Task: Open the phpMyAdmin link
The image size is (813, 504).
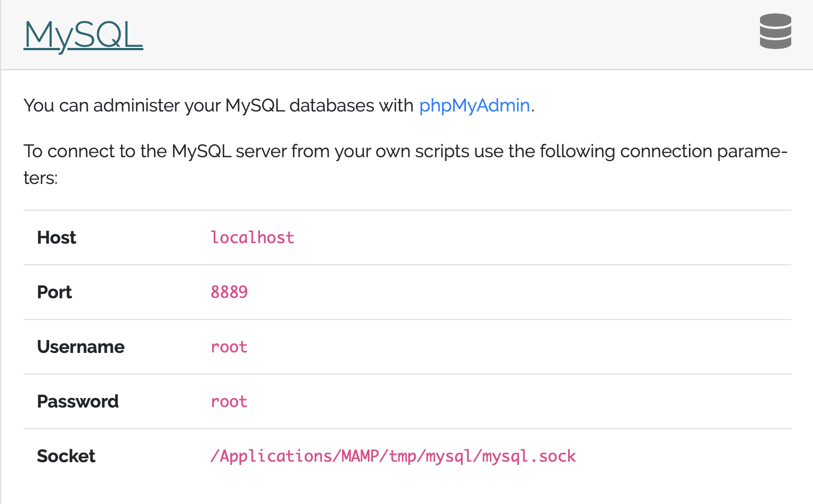Action: coord(474,105)
